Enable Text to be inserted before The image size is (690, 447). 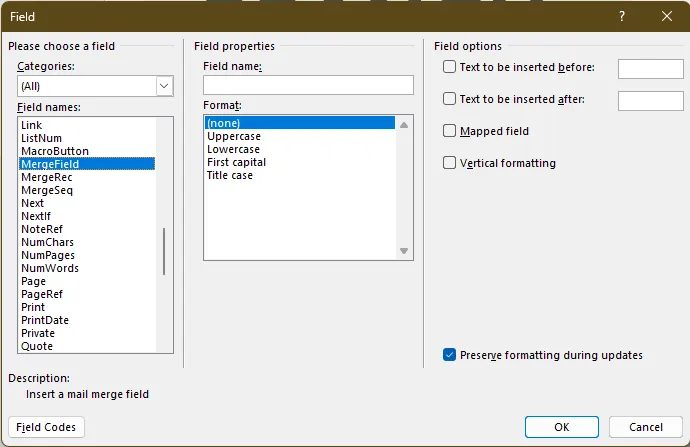click(x=449, y=67)
